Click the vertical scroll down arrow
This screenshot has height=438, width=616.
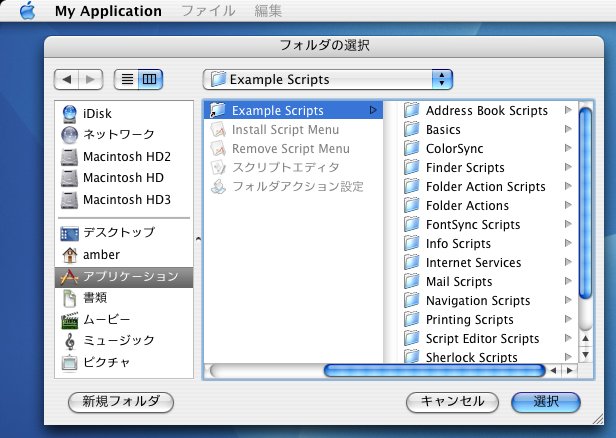pyautogui.click(x=585, y=354)
